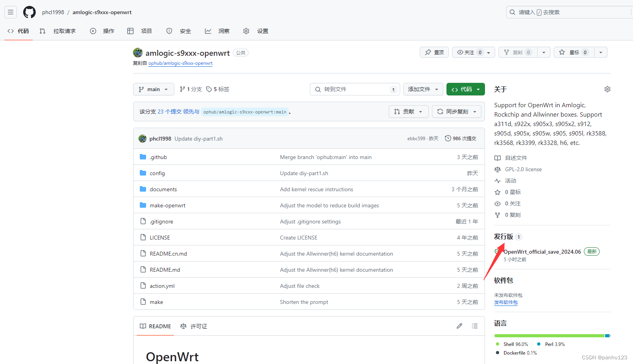Open the repository Settings tab

256,31
